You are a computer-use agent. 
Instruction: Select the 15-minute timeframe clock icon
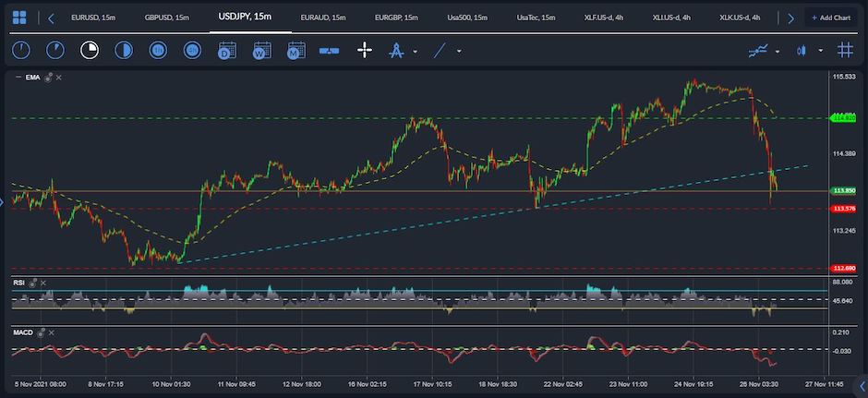[90, 51]
